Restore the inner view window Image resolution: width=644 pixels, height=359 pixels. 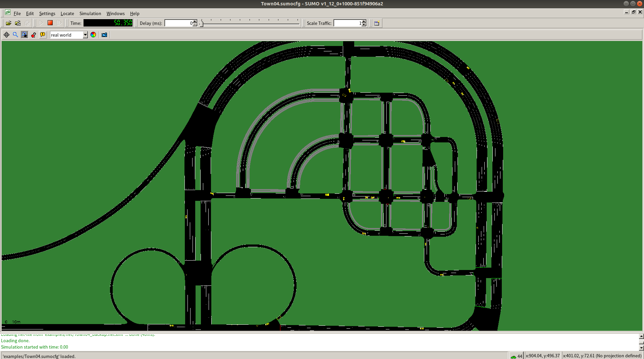coord(634,12)
